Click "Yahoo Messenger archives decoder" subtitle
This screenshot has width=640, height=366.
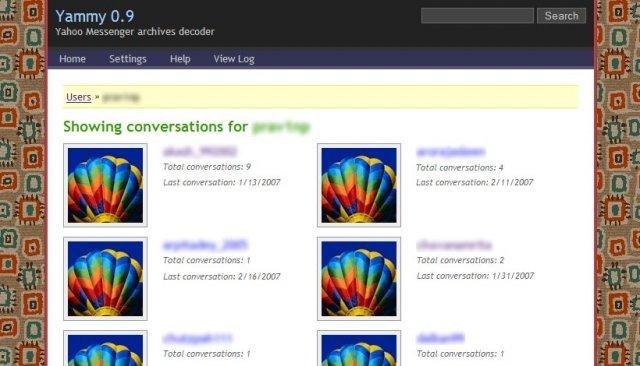click(135, 32)
